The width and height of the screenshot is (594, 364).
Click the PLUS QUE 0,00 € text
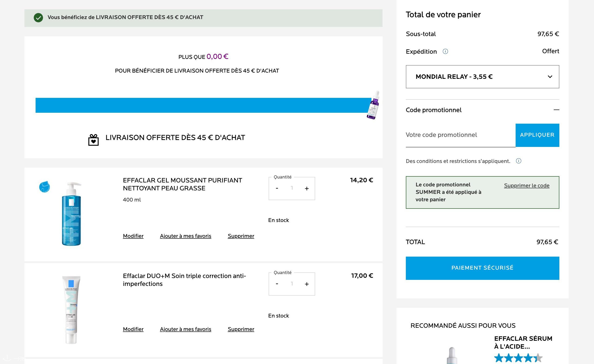(203, 57)
